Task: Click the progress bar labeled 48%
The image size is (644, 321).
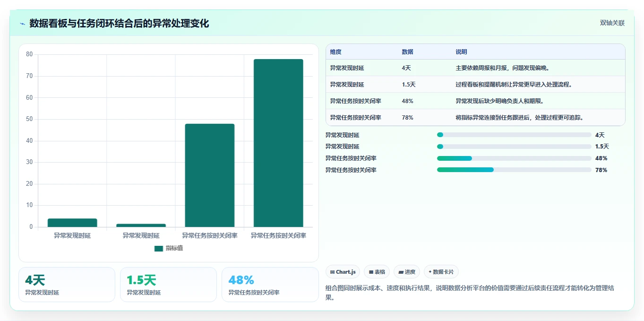Action: 514,158
